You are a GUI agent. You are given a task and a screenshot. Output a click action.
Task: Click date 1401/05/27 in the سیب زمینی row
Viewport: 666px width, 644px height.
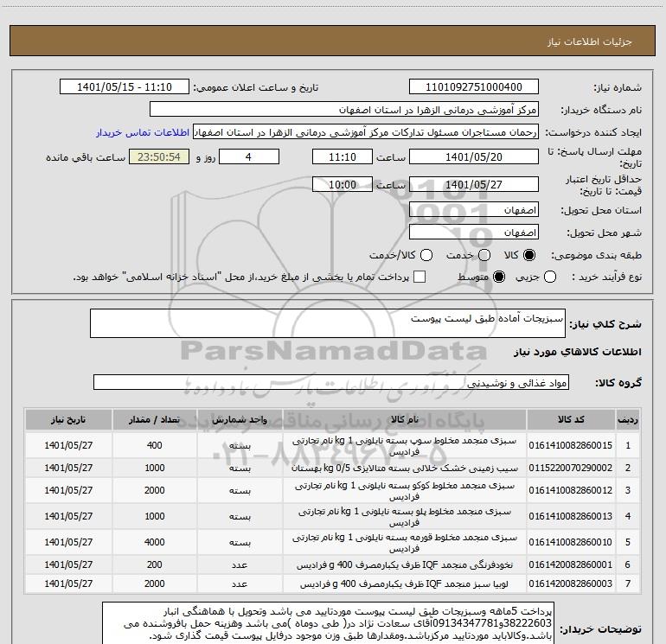click(x=68, y=468)
